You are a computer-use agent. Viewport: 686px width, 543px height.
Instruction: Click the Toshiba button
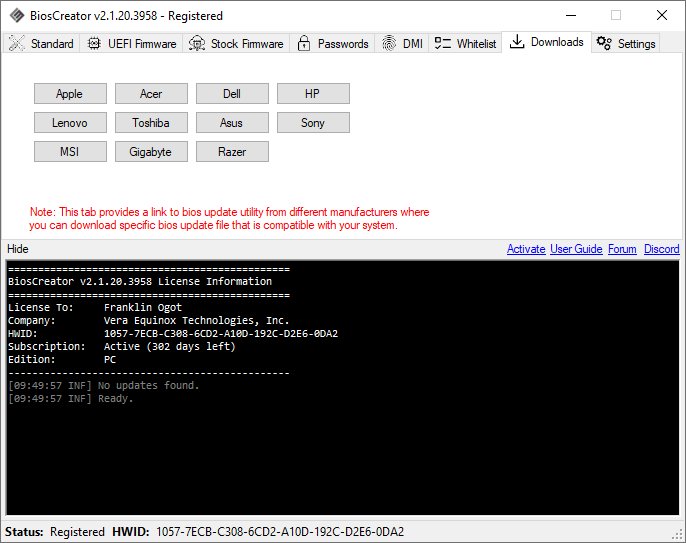[151, 123]
